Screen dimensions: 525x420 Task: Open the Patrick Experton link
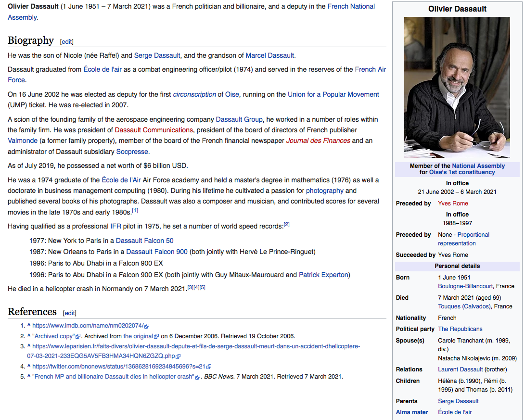pos(323,275)
